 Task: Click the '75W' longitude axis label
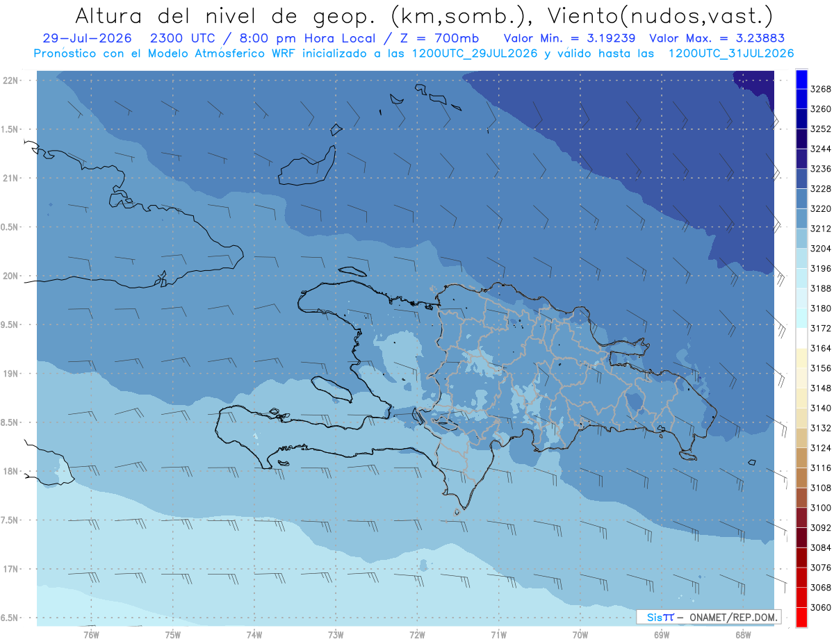[173, 634]
